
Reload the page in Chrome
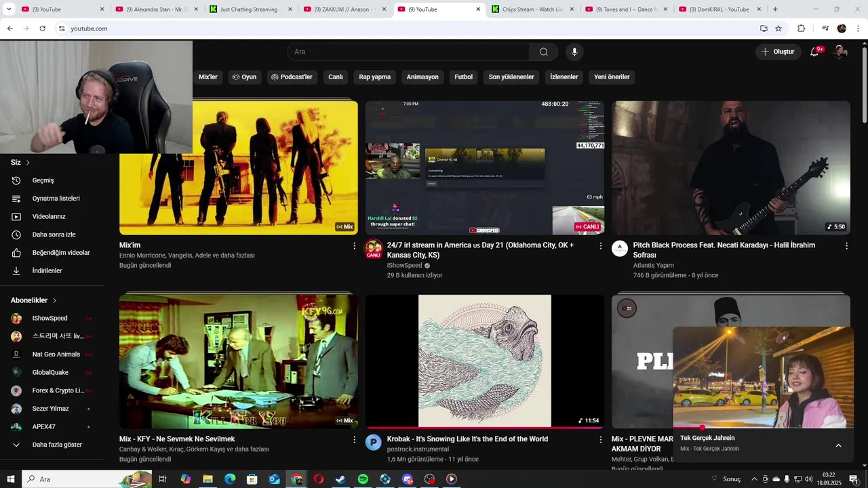(42, 28)
